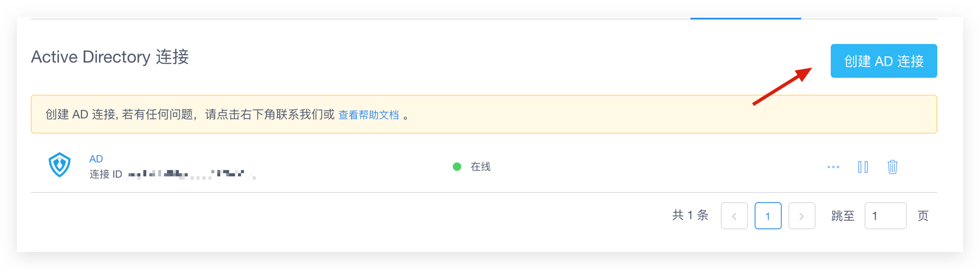The height and width of the screenshot is (269, 980).
Task: Click the 共 1 条 total count
Action: 689,215
